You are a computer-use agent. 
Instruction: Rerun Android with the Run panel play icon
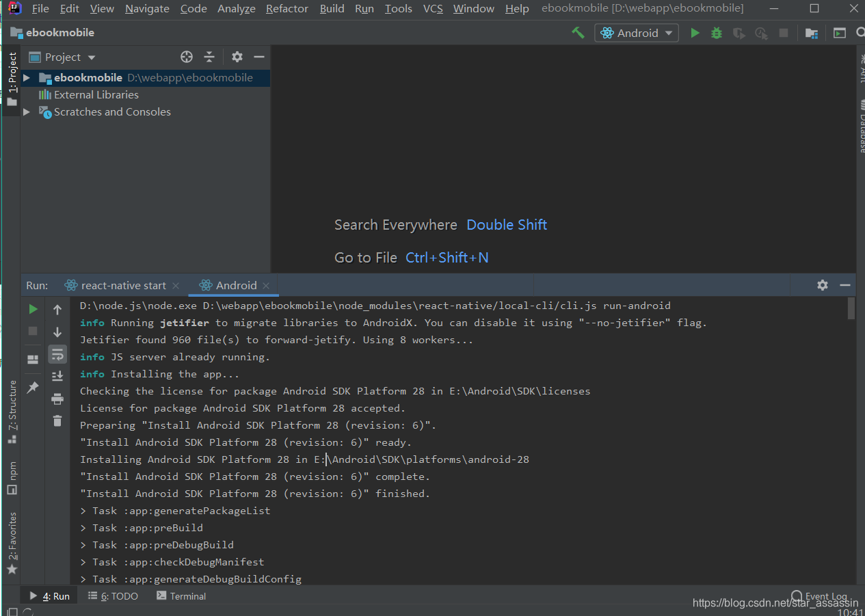click(33, 309)
